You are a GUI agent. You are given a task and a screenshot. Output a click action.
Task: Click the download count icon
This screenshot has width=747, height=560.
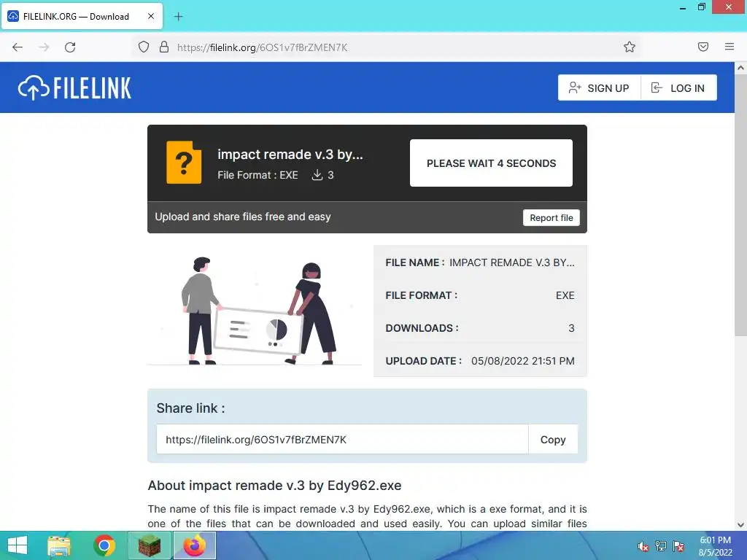tap(317, 175)
